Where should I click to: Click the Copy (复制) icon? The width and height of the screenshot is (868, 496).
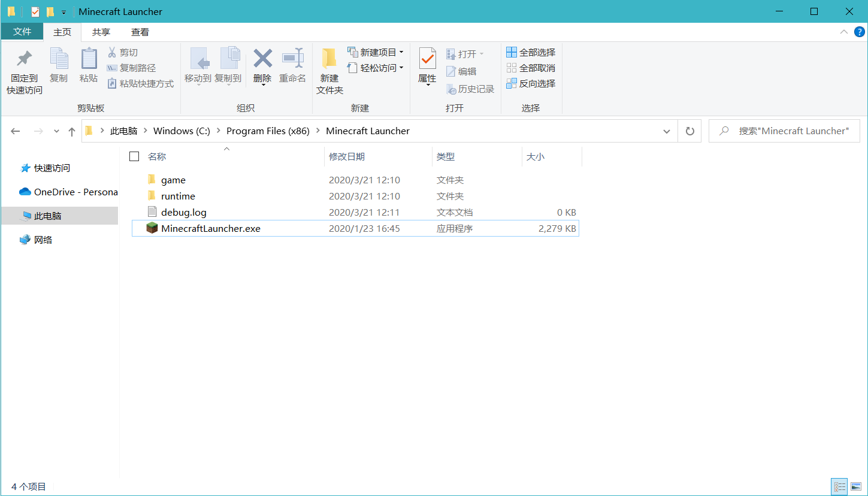pos(59,67)
